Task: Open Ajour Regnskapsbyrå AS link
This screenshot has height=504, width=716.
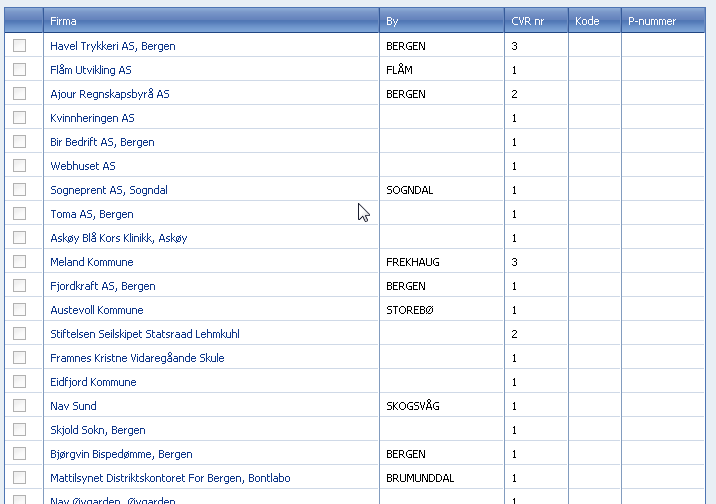Action: [110, 94]
